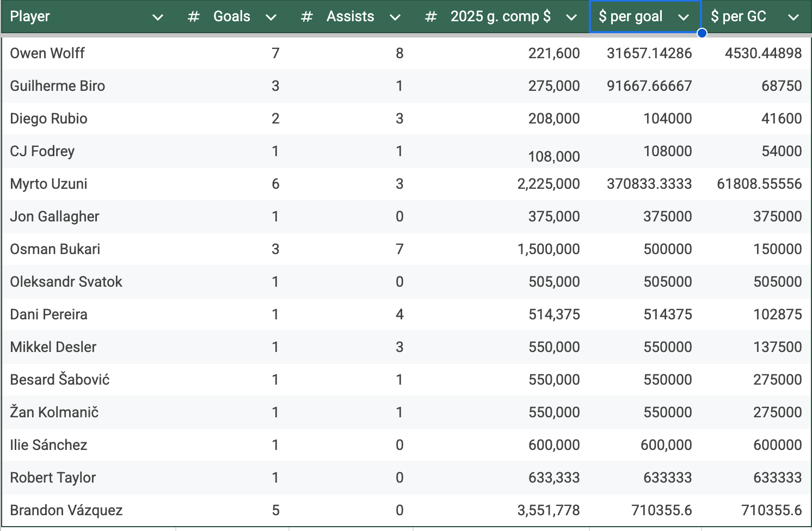
Task: Click the number-type icon beside Assists header
Action: pyautogui.click(x=307, y=17)
